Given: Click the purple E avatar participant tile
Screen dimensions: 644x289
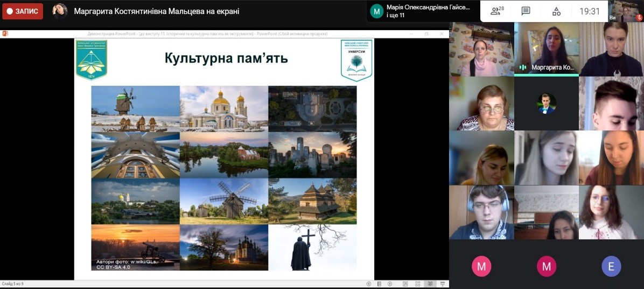Looking at the screenshot, I should 611,266.
